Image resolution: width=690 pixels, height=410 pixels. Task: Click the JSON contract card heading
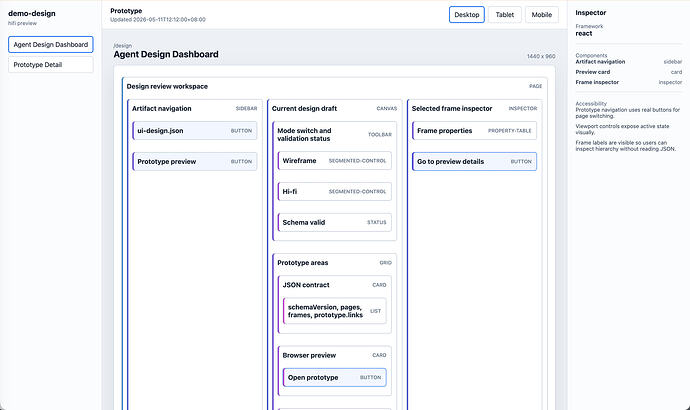click(306, 285)
